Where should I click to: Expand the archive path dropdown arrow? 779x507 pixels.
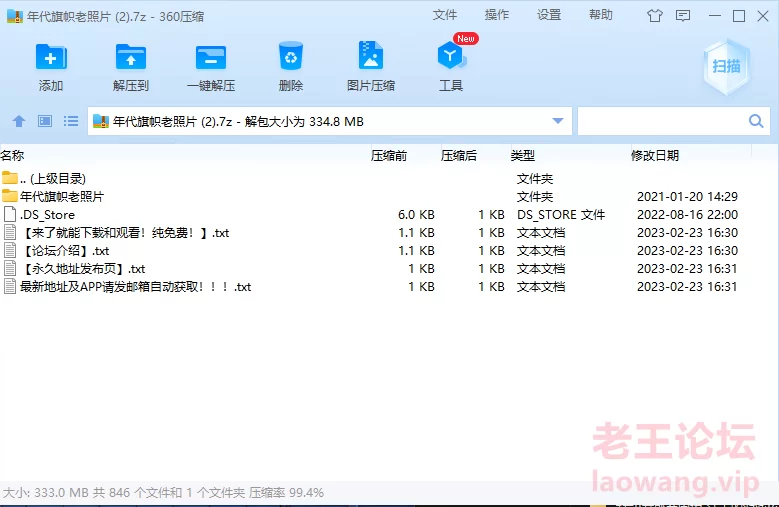(x=558, y=121)
